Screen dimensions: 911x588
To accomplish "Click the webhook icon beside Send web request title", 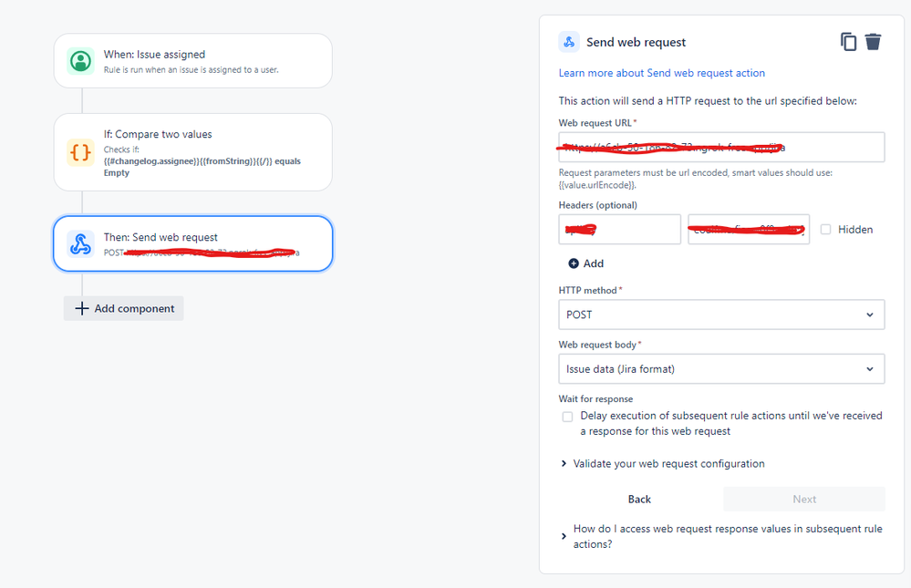I will coord(569,42).
